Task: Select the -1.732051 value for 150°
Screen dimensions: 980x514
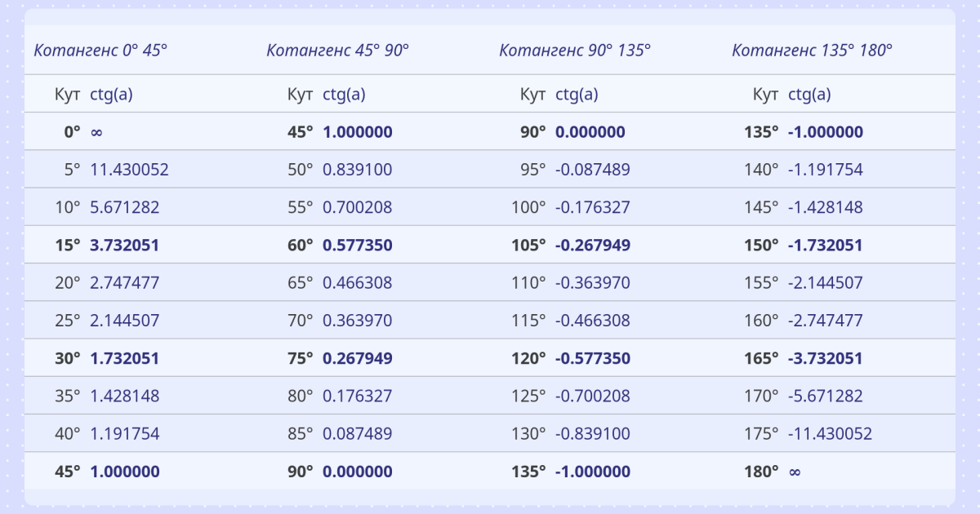Action: coord(825,245)
